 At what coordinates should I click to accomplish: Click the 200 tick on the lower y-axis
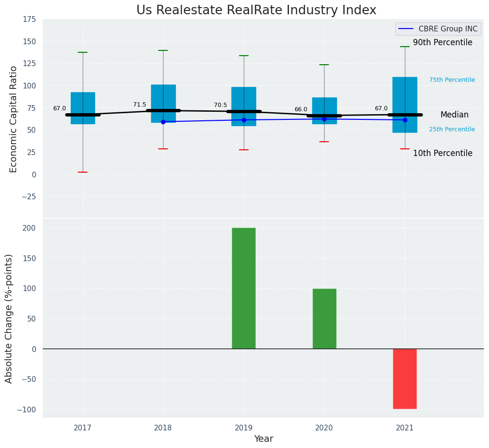[30, 228]
